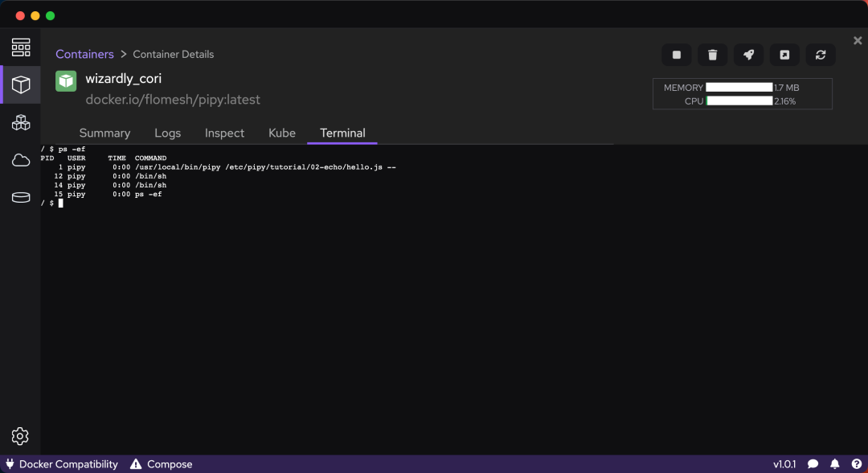The height and width of the screenshot is (473, 868).
Task: Deploy to Kubernetes with rocket icon
Action: pos(748,55)
